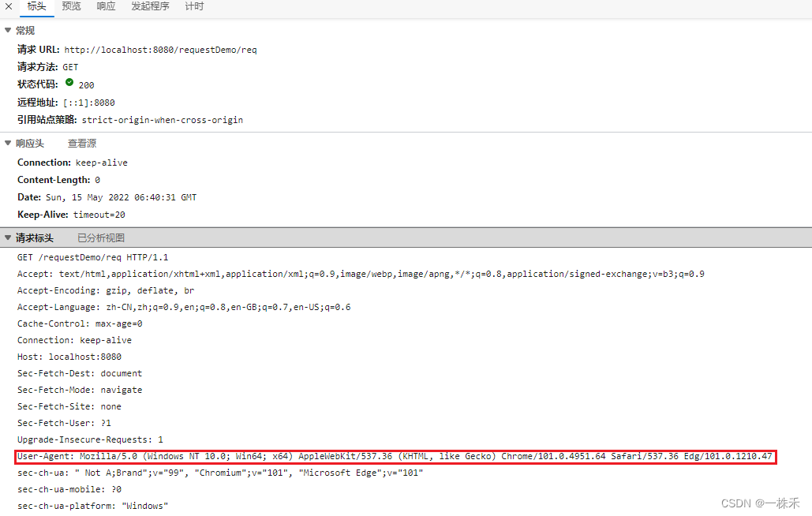Click the Date: Sun, 15 May 2022 row

point(107,197)
